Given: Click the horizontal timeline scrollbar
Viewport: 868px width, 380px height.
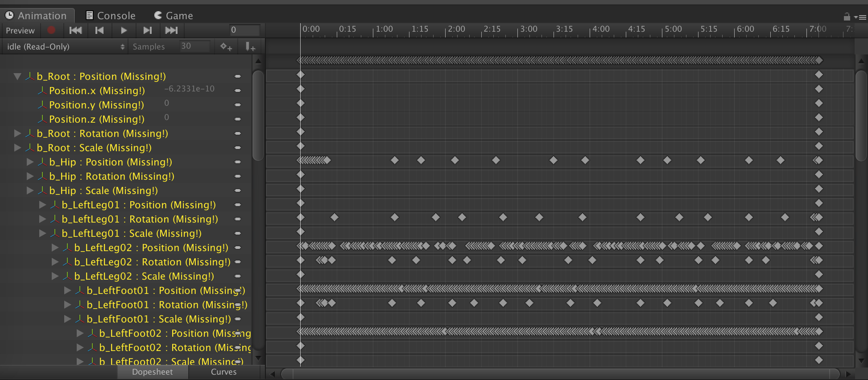Looking at the screenshot, I should 560,374.
